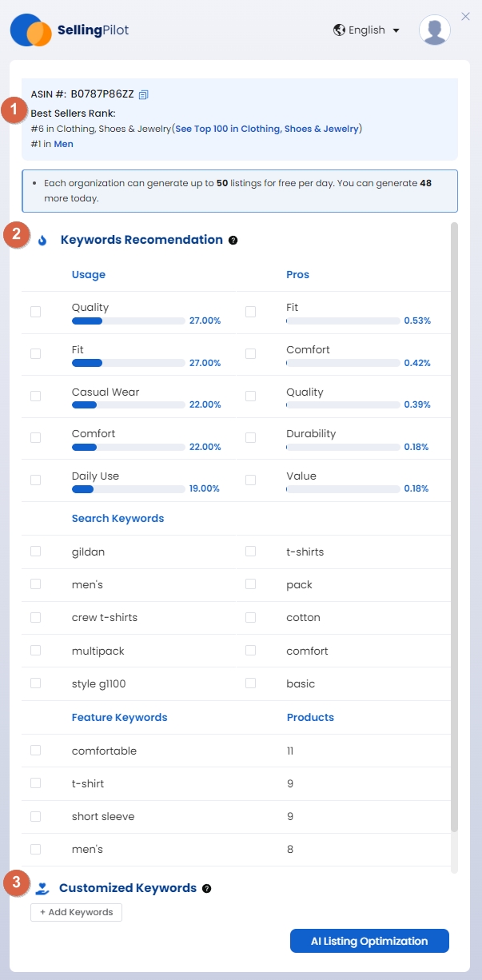The height and width of the screenshot is (980, 482).
Task: Click the flame icon beside Keywords Recommendation
Action: pos(42,240)
